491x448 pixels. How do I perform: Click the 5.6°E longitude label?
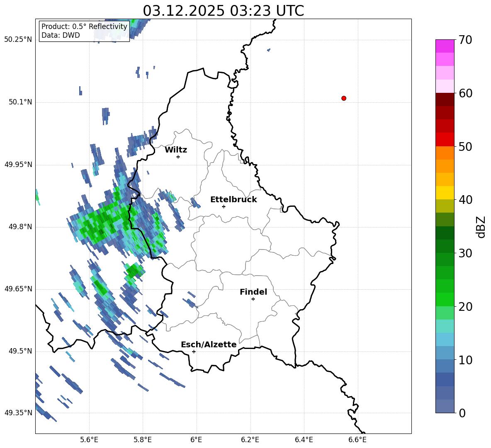[x=89, y=440]
